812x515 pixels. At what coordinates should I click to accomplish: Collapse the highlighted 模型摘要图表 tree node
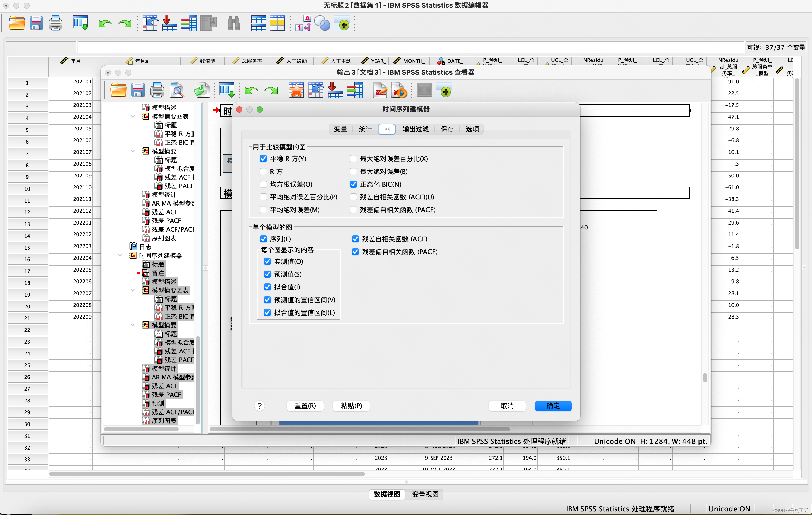pos(132,290)
